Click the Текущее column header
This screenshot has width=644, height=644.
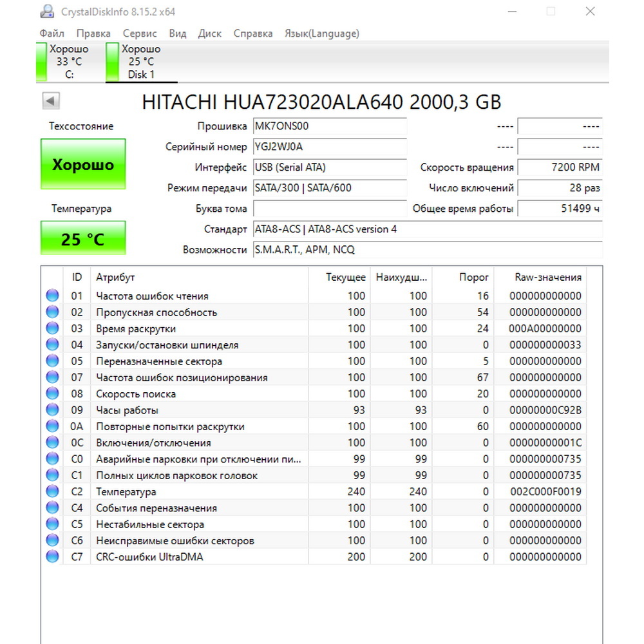(339, 277)
